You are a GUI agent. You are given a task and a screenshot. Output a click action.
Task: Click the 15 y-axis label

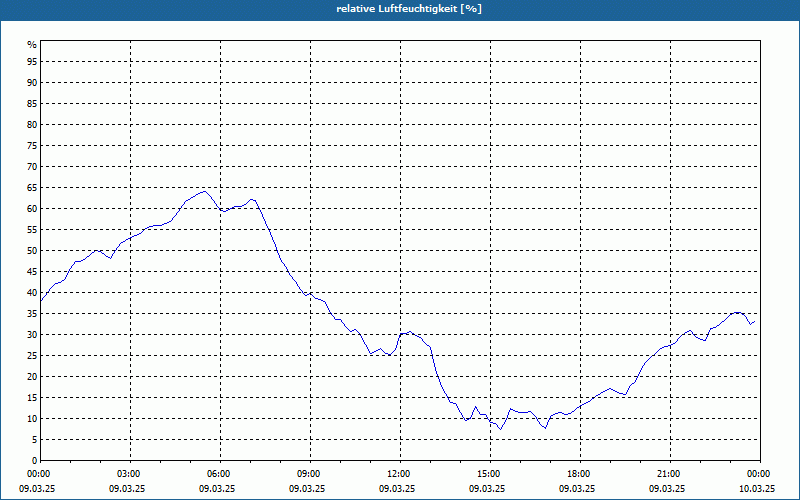tap(32, 398)
